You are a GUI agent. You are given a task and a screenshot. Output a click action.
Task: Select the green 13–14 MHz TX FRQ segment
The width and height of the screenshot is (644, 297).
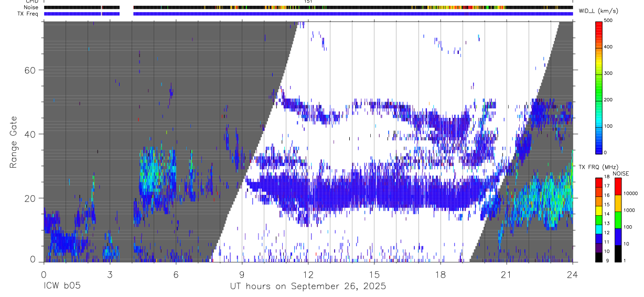[599, 220]
